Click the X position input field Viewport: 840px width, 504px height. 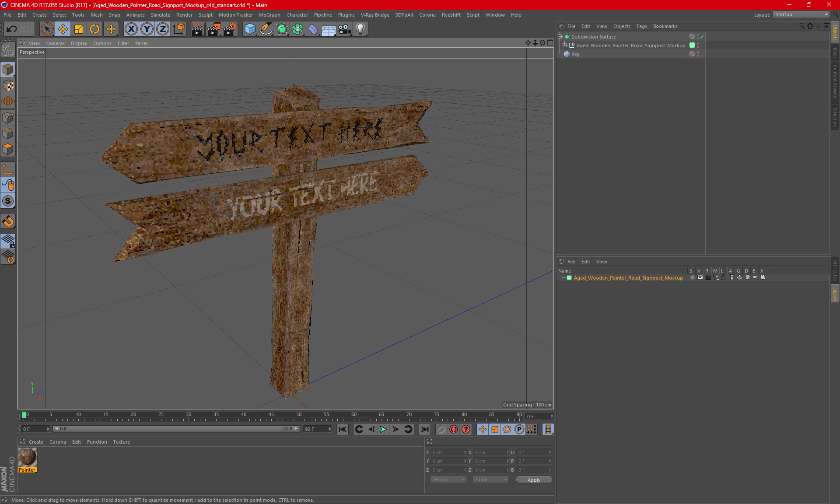tap(448, 452)
